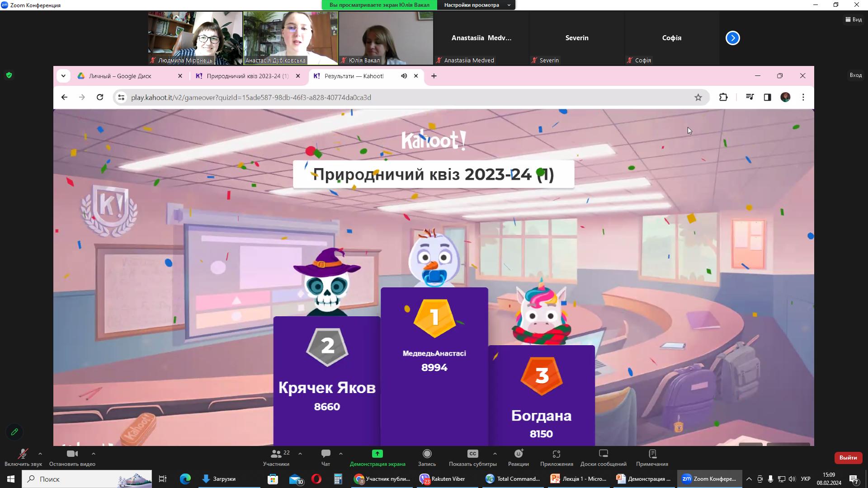The width and height of the screenshot is (868, 488).
Task: Show captions with CC button
Action: pyautogui.click(x=472, y=457)
